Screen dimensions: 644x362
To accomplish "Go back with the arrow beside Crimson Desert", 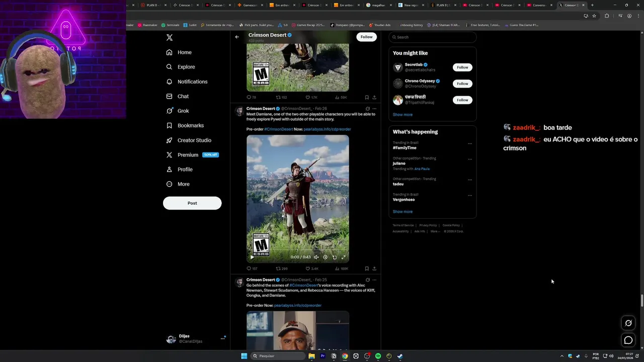I will pyautogui.click(x=237, y=37).
